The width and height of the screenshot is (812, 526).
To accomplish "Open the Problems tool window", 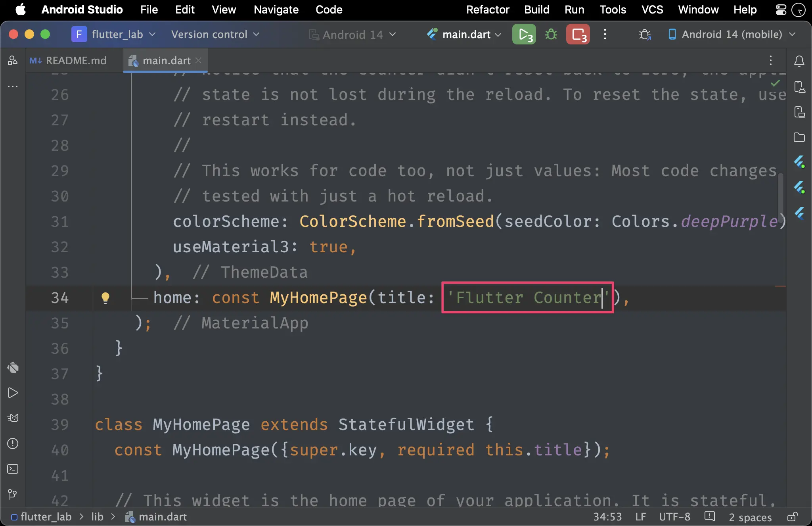I will coord(13,443).
